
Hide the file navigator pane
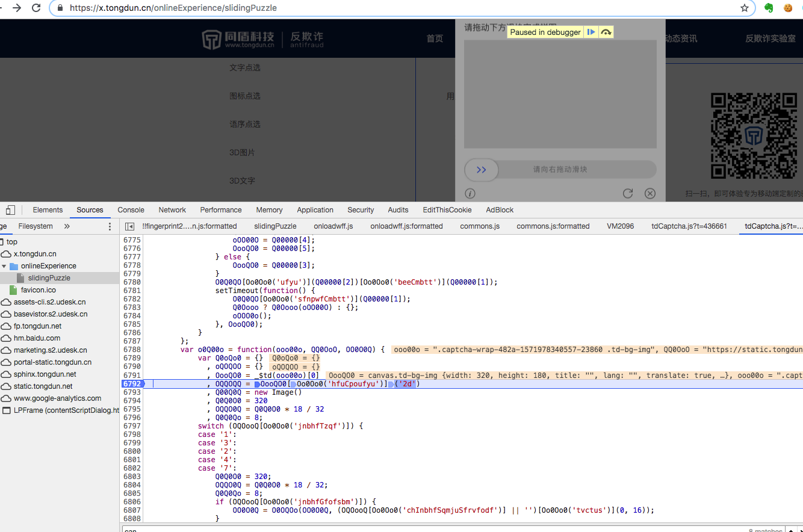pos(129,226)
